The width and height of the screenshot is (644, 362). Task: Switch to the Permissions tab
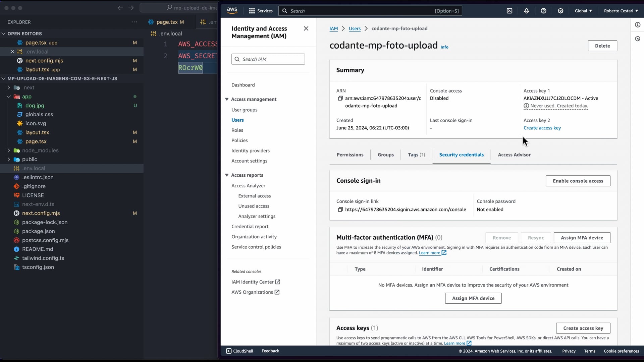(x=350, y=155)
